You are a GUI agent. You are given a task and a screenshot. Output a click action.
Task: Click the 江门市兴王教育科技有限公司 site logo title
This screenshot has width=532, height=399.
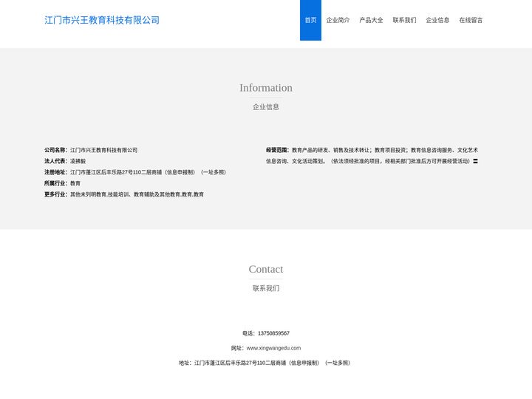(102, 20)
